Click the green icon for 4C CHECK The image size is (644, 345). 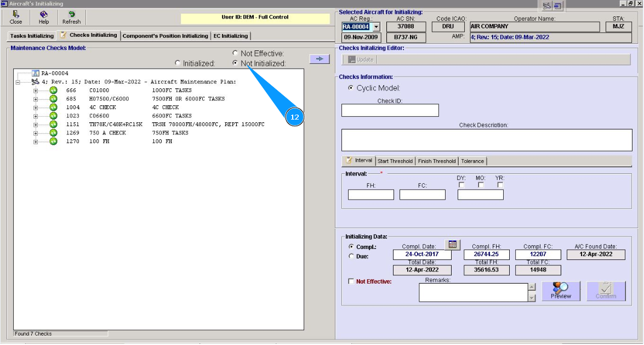tap(53, 108)
